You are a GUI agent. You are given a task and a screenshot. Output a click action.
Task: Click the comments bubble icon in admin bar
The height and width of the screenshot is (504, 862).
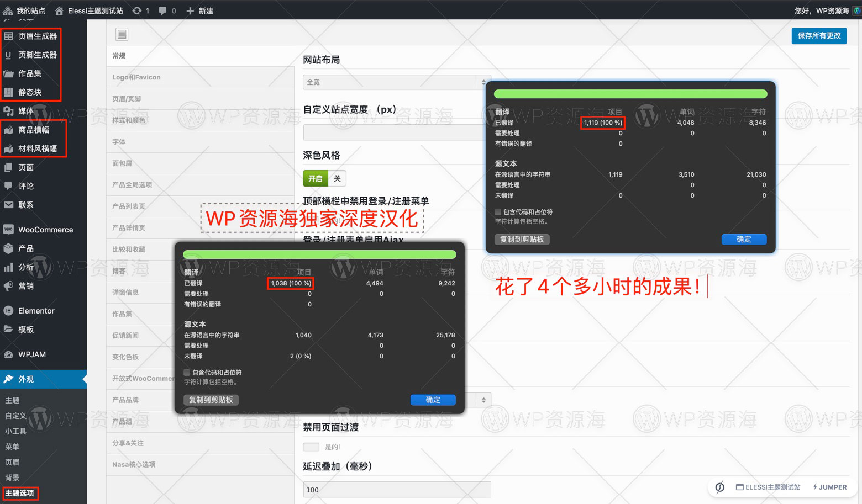click(162, 10)
